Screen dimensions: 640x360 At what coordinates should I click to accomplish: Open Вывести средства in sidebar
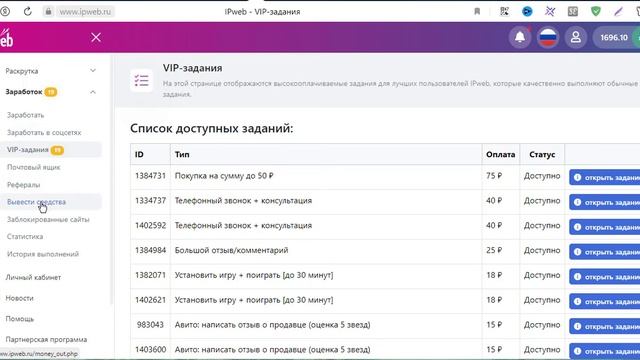tap(36, 202)
